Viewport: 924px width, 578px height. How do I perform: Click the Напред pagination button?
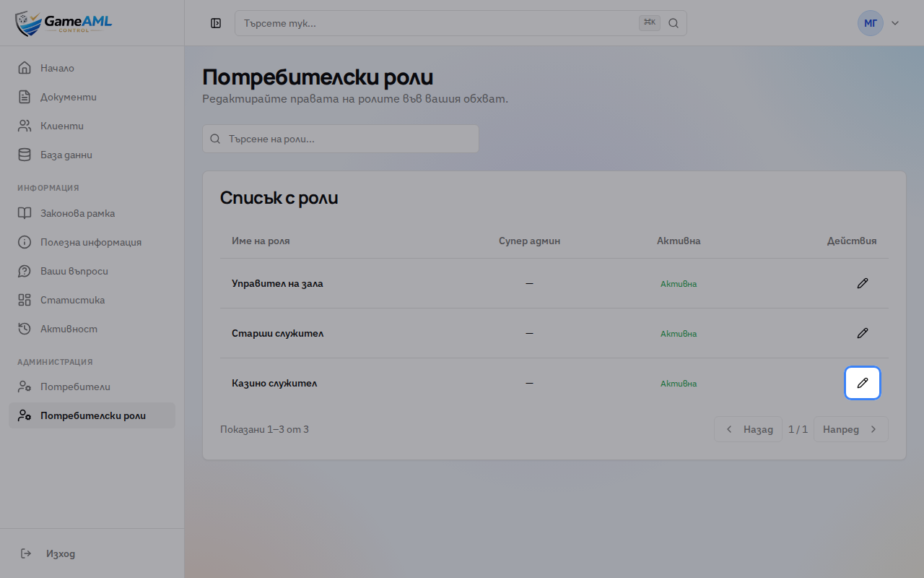coord(851,429)
